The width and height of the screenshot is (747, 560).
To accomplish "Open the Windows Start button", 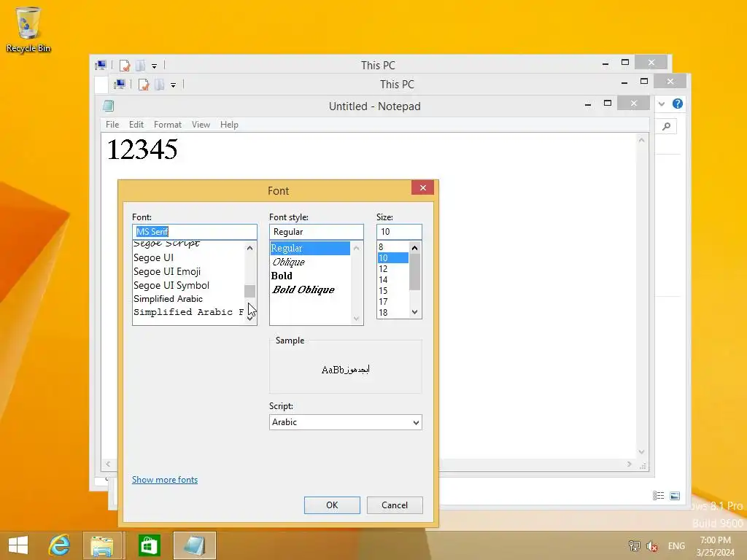I will point(18,545).
